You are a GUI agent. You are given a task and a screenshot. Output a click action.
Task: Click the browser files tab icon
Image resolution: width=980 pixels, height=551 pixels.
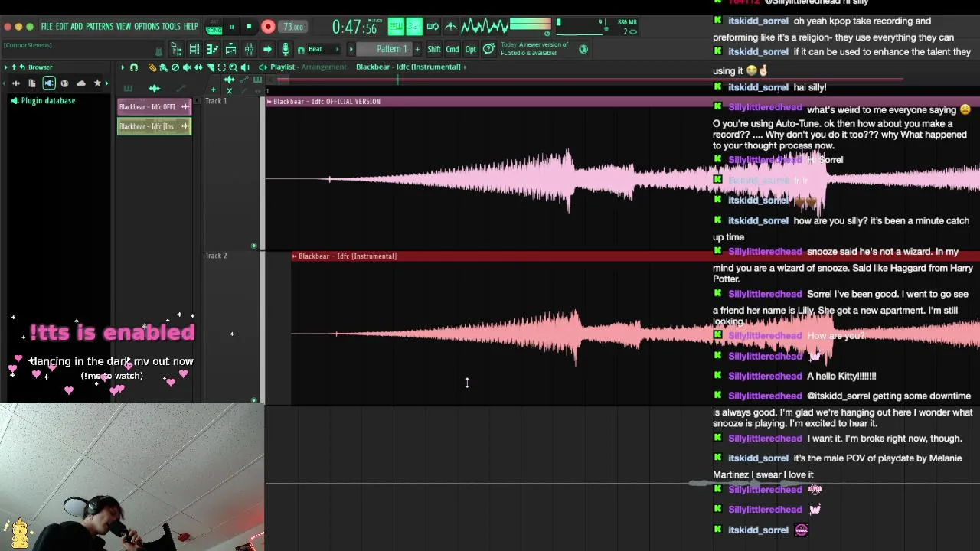(32, 83)
